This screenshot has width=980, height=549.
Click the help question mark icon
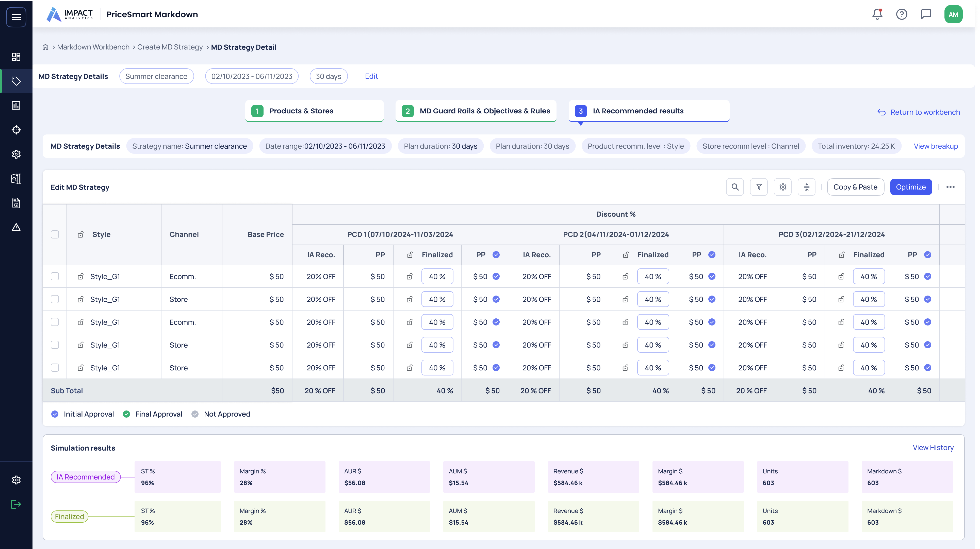pyautogui.click(x=902, y=14)
